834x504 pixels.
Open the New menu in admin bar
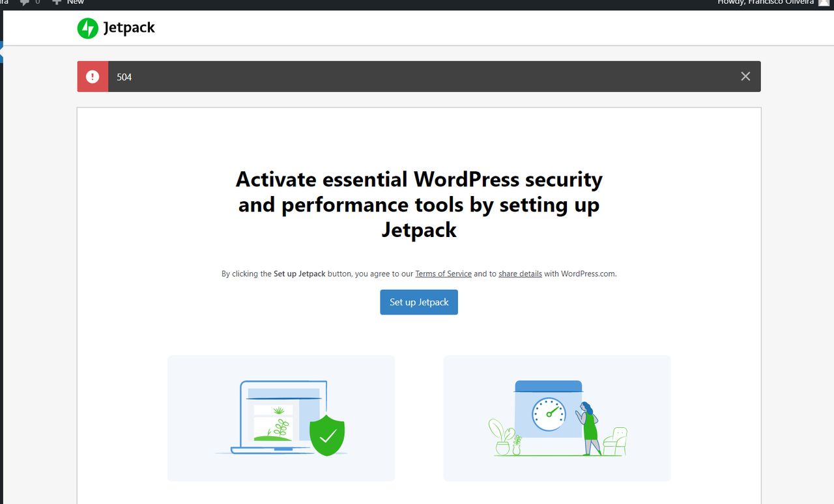68,3
